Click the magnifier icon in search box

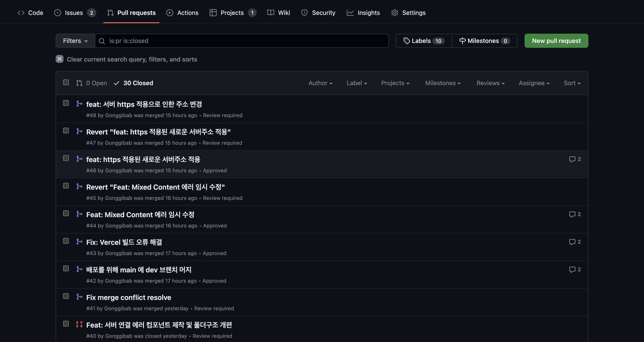102,41
